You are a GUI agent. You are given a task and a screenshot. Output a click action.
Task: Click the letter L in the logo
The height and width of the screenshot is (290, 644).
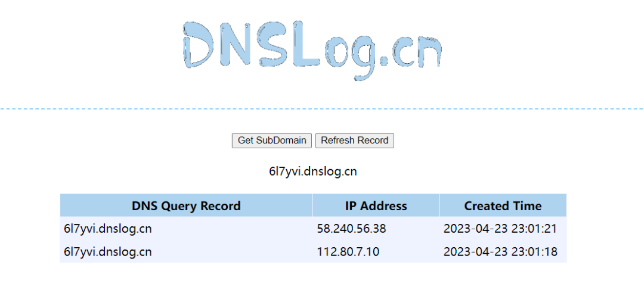pyautogui.click(x=306, y=45)
